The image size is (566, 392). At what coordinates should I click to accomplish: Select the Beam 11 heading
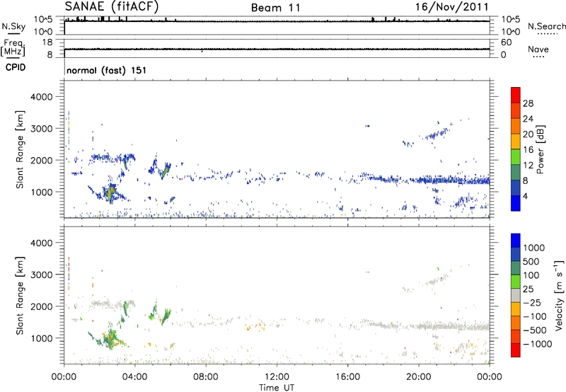click(276, 8)
